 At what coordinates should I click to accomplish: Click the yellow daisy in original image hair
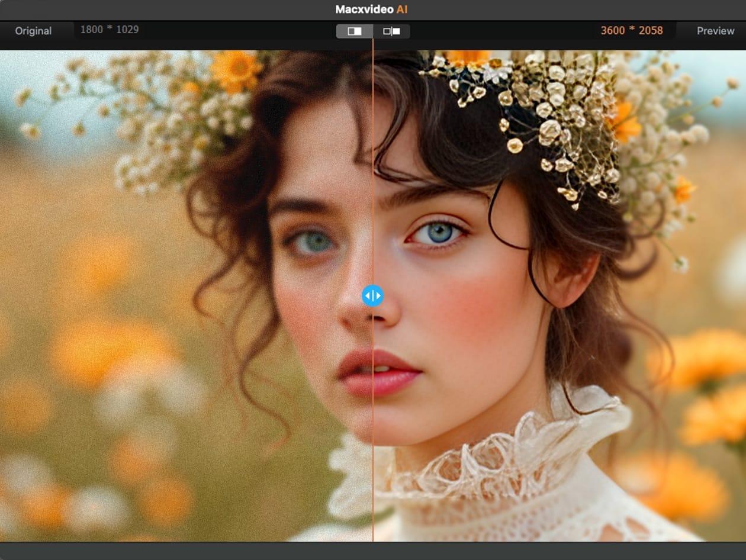click(236, 70)
